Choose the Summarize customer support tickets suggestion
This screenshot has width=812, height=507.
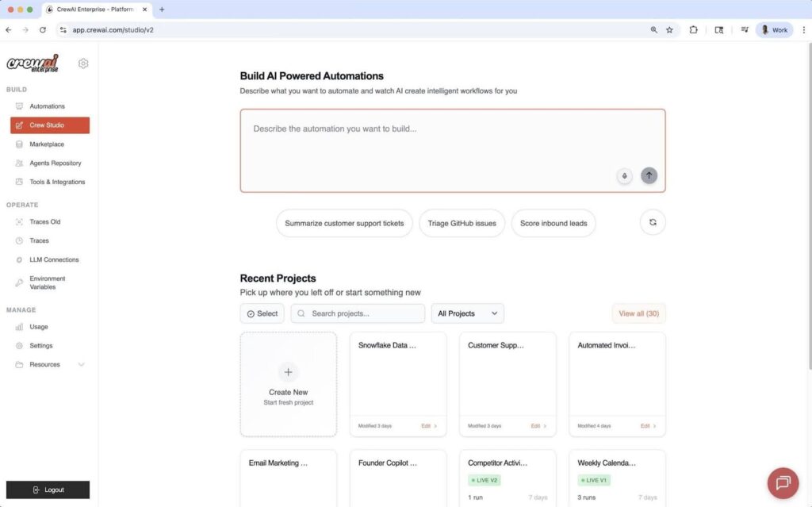click(x=344, y=224)
